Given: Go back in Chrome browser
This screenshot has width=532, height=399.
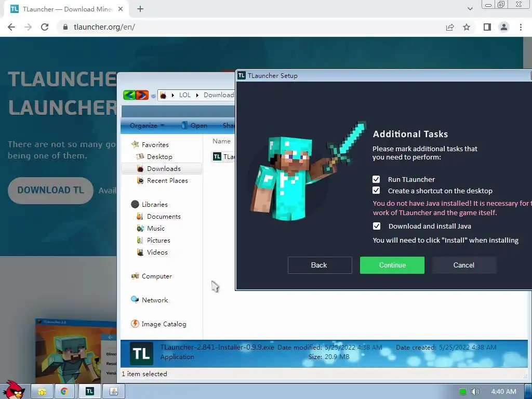Looking at the screenshot, I should 11,27.
